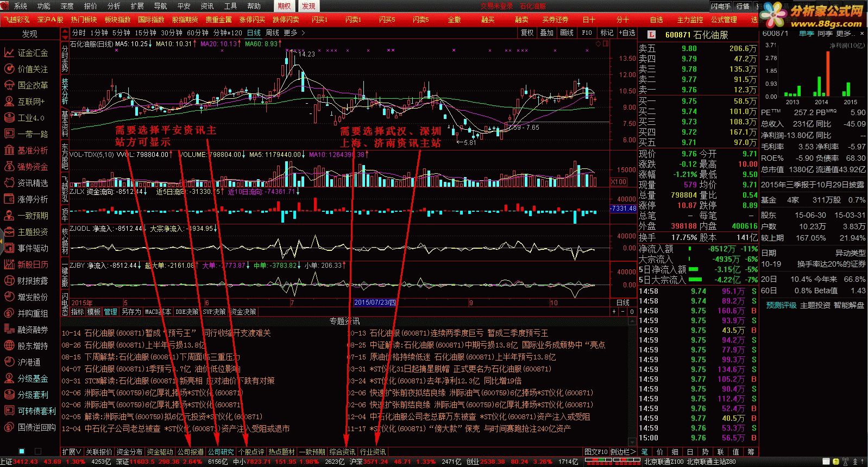This screenshot has height=467, width=868.
Task: Open 基准分析 sidebar icon
Action: (9, 150)
